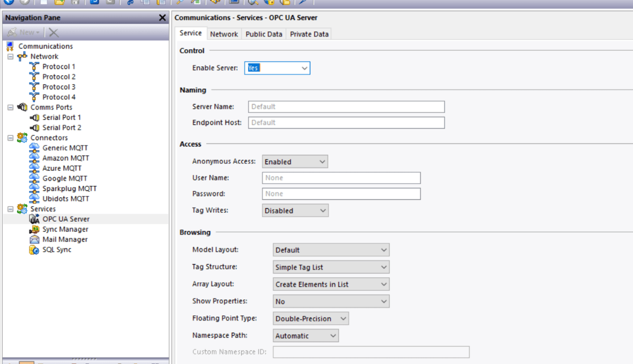Screen dimensions: 633x364
Task: Open Protocol 2 in the Network tree
Action: coord(59,76)
